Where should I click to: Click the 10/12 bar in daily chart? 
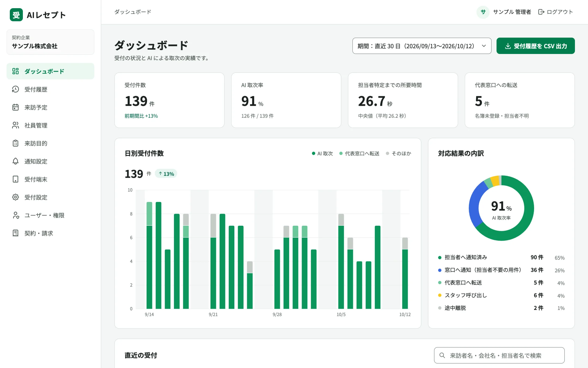405,273
